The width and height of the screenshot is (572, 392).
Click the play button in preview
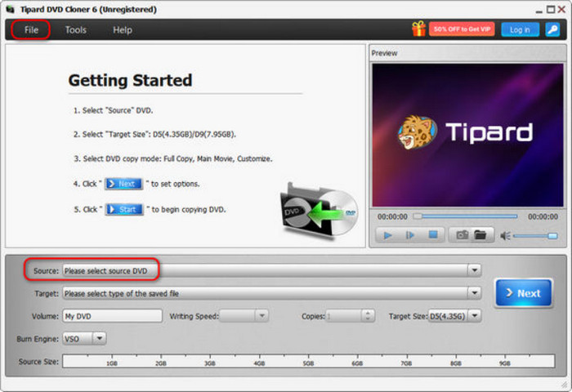pyautogui.click(x=388, y=235)
